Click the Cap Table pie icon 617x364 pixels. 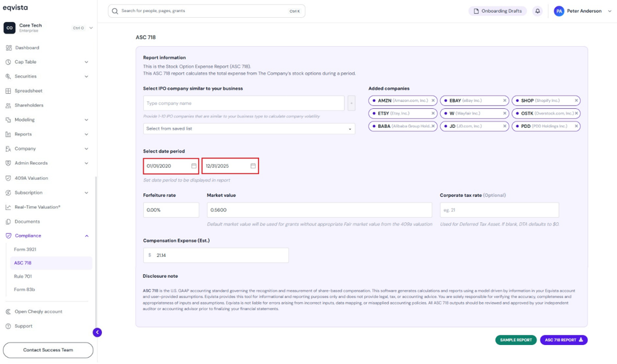[8, 62]
